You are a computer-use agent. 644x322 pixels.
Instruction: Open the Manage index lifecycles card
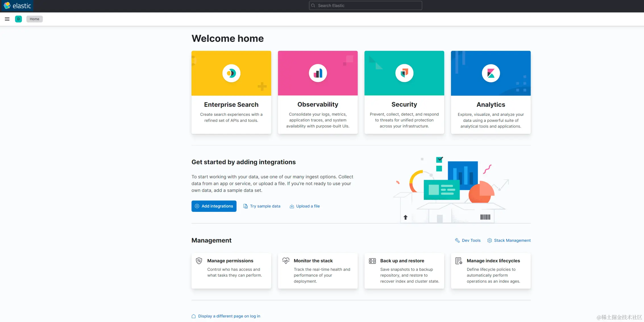pos(491,271)
